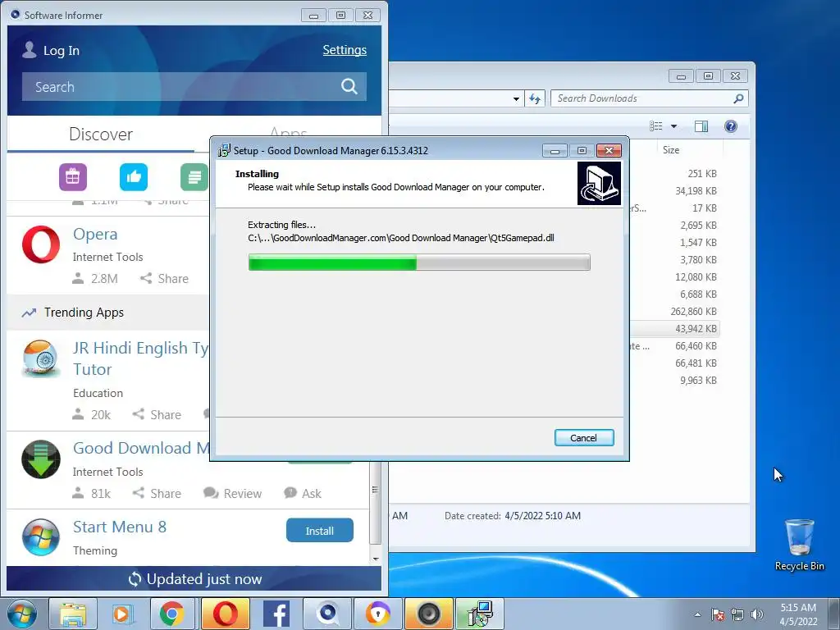
Task: Click Share under Opera
Action: pos(164,279)
